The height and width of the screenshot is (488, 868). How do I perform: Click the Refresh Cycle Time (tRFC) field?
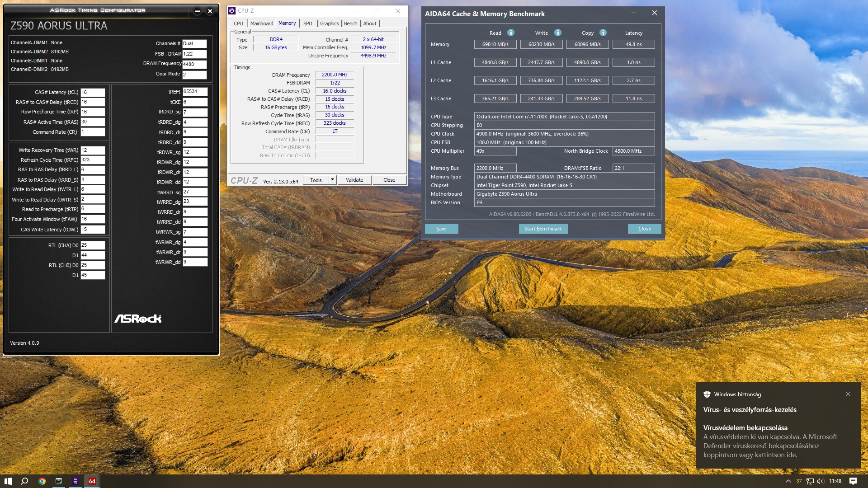pyautogui.click(x=93, y=160)
